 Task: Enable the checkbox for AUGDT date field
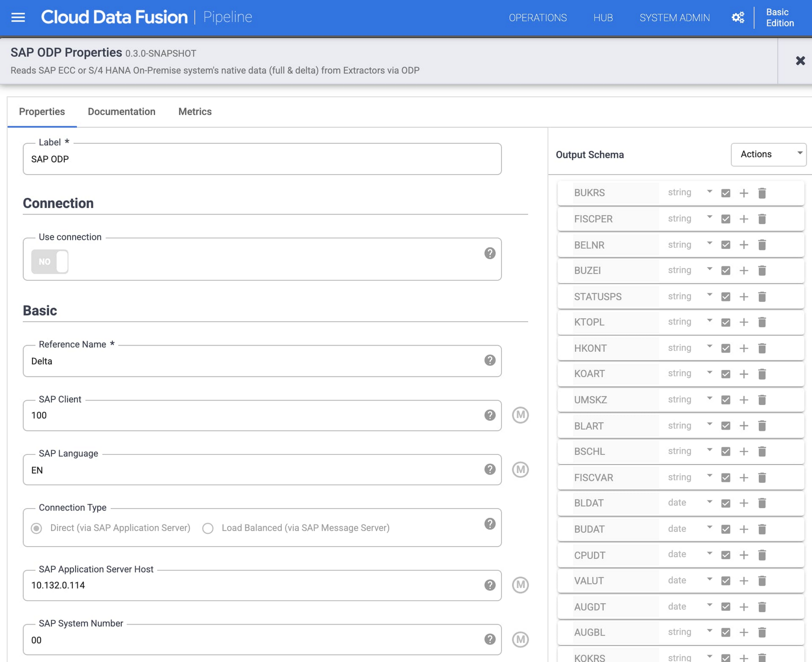coord(725,606)
